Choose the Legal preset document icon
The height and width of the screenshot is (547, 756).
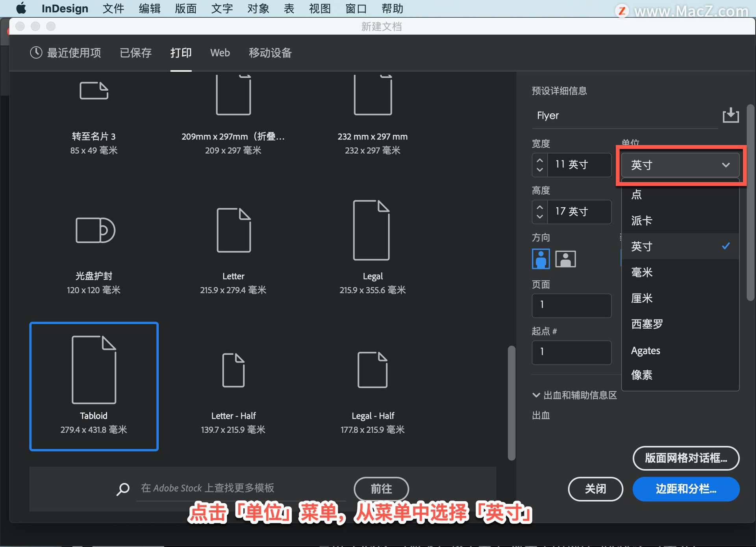point(372,230)
